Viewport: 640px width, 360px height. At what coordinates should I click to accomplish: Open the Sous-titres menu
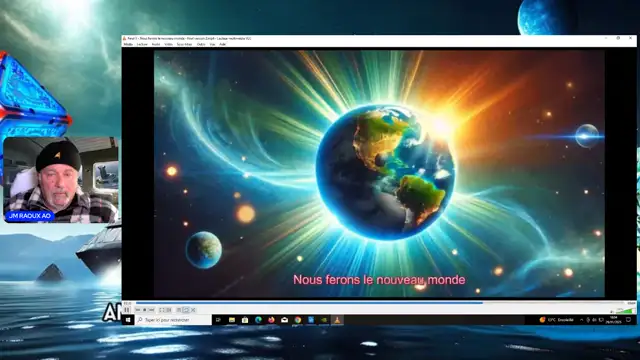[x=184, y=44]
